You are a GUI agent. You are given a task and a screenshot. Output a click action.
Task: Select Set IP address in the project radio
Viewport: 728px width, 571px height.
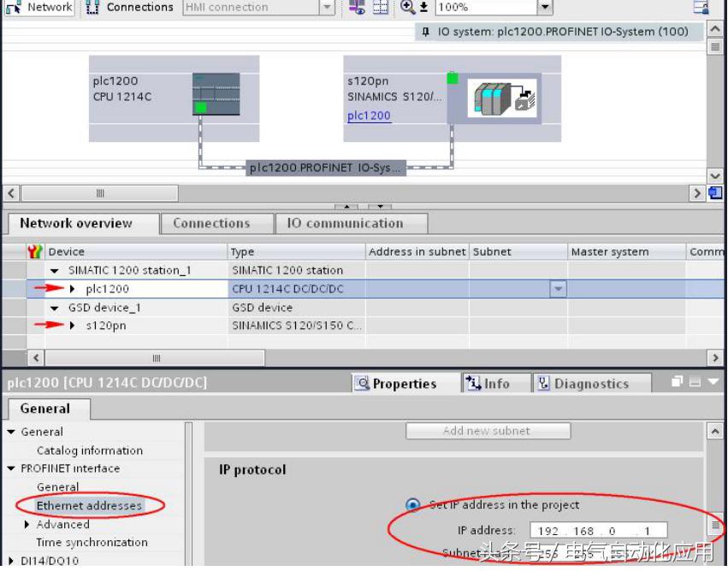pyautogui.click(x=412, y=504)
